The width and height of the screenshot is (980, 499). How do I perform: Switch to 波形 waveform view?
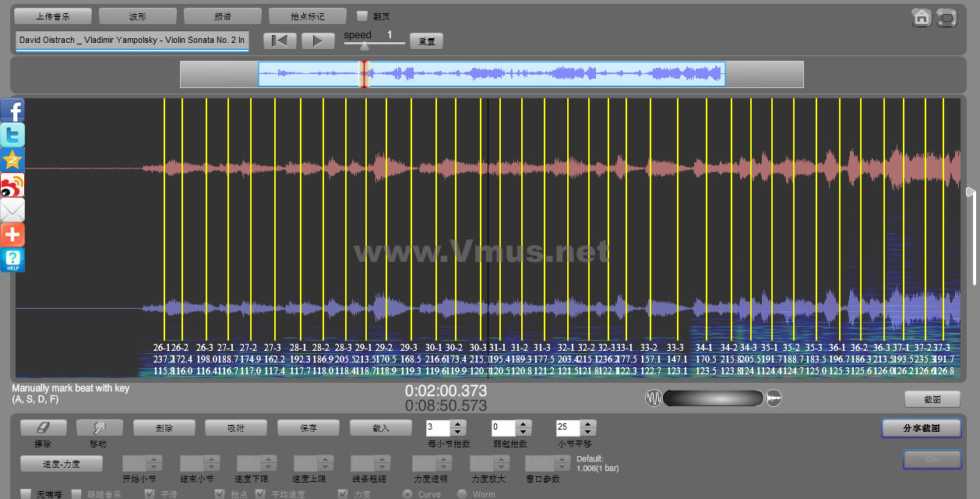pyautogui.click(x=138, y=16)
